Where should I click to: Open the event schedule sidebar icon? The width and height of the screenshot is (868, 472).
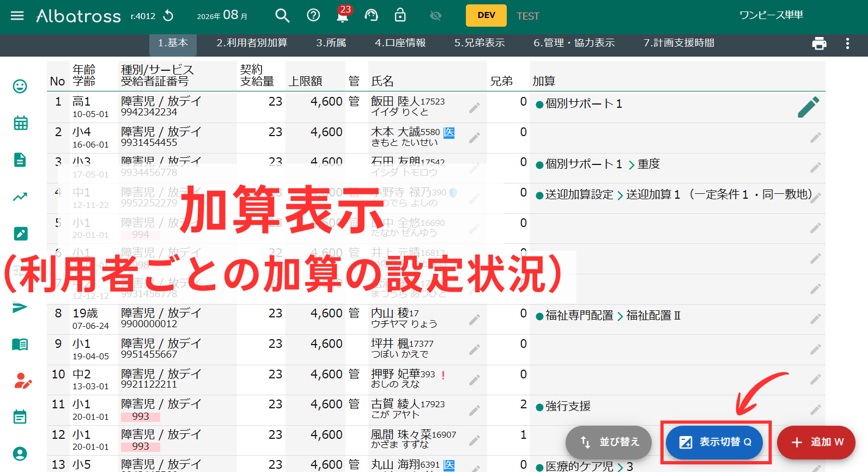(20, 417)
